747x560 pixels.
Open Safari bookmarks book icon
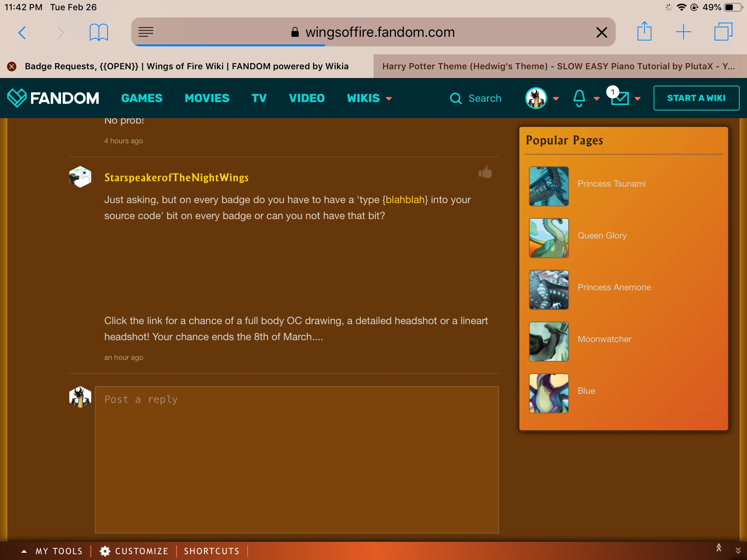click(x=98, y=33)
